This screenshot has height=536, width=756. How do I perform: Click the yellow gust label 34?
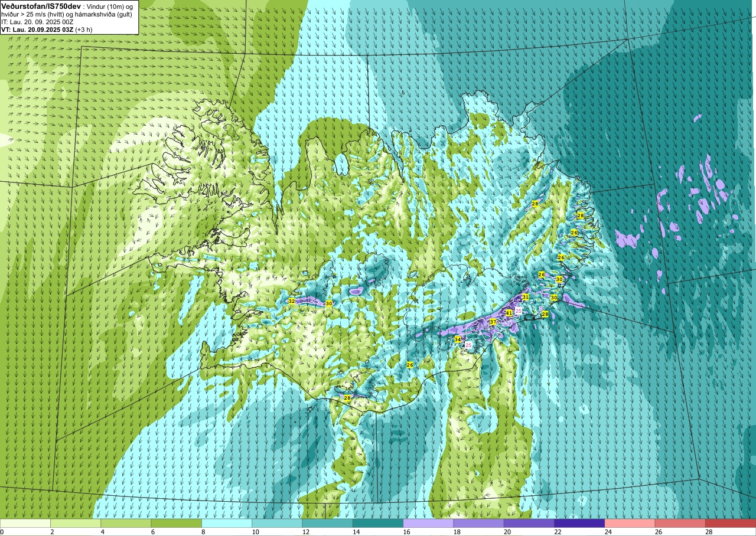pos(458,339)
